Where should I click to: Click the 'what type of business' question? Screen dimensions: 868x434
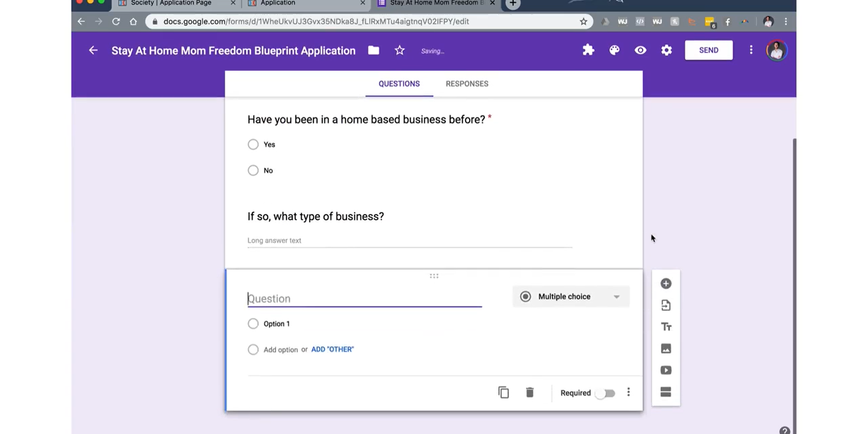316,216
